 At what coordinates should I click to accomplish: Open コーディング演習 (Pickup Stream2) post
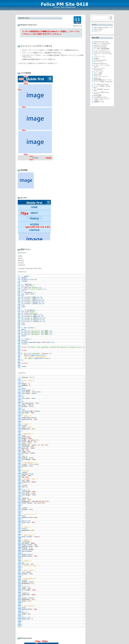click(101, 93)
